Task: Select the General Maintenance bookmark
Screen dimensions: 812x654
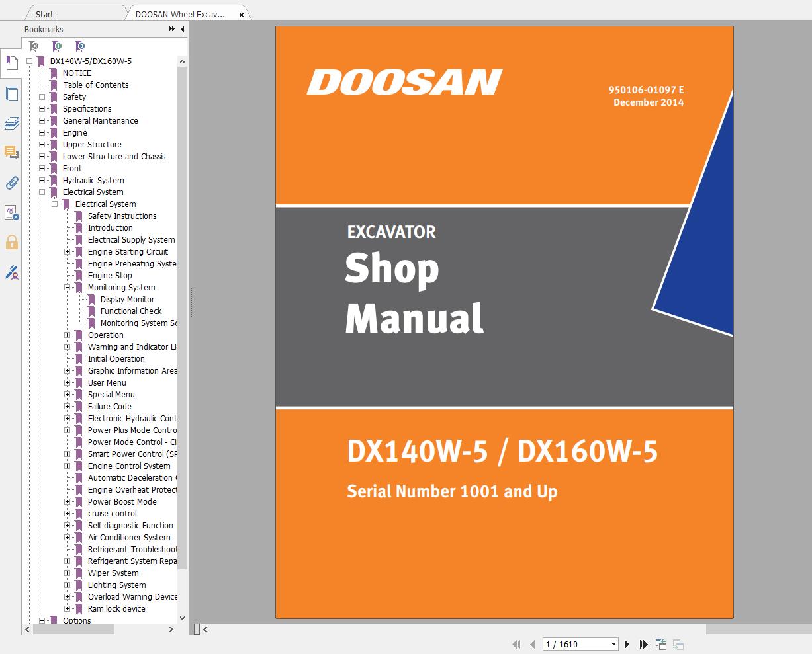Action: 100,120
